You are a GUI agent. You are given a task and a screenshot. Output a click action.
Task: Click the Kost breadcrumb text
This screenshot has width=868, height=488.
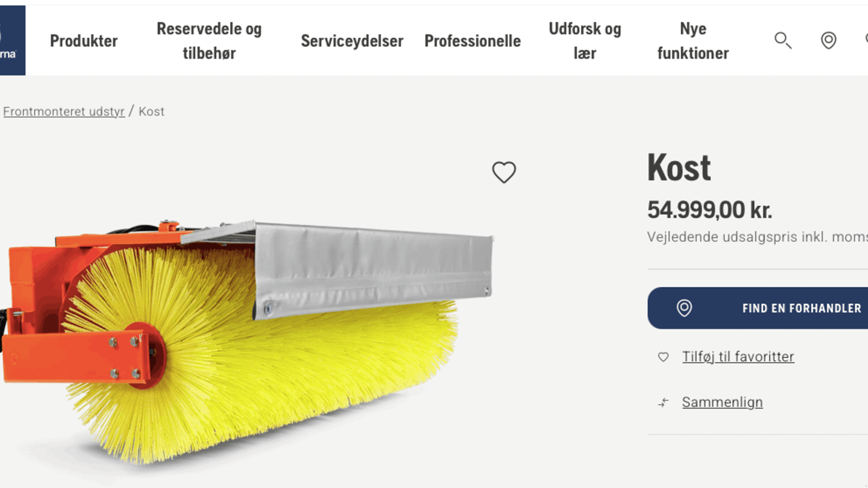pyautogui.click(x=151, y=111)
